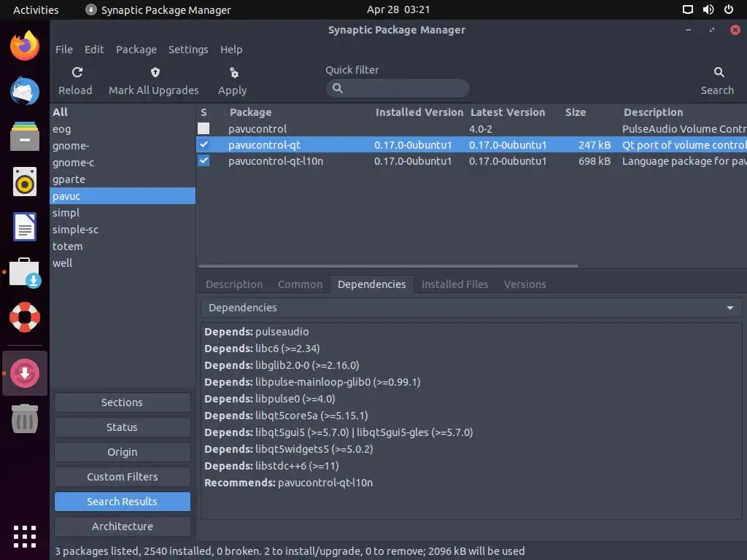
Task: Select the Dependencies tab
Action: point(371,284)
